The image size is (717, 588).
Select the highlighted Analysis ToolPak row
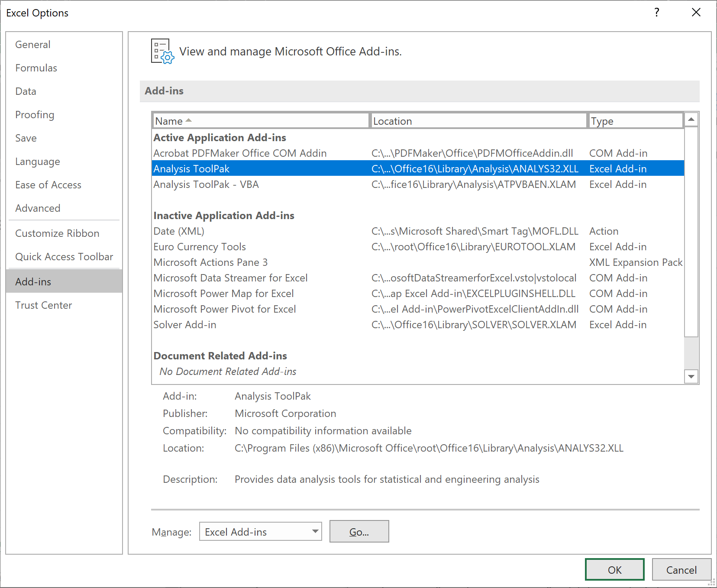coord(418,169)
